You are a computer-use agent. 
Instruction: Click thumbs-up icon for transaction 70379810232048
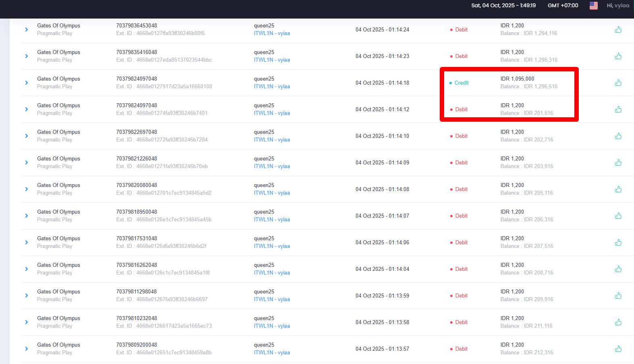618,322
